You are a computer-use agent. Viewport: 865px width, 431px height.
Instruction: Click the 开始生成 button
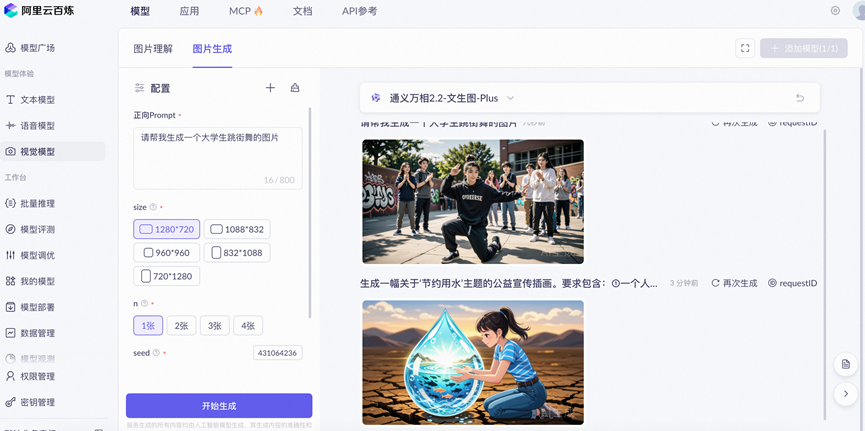(x=219, y=406)
